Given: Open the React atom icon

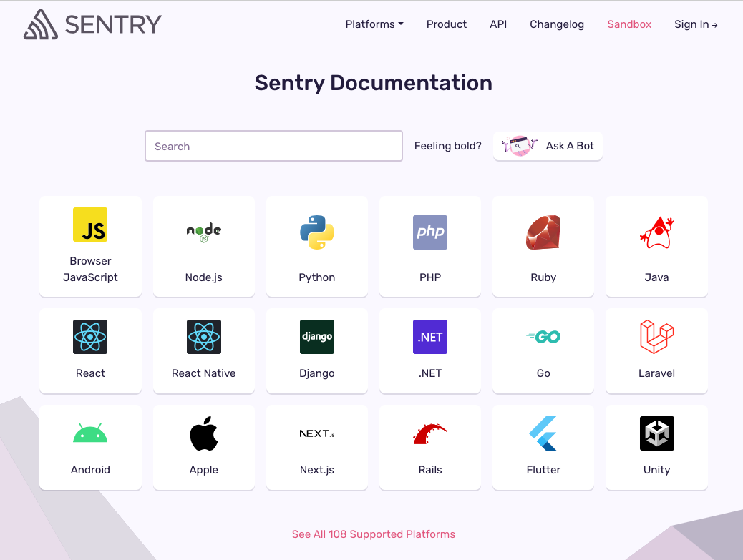Looking at the screenshot, I should pos(90,337).
